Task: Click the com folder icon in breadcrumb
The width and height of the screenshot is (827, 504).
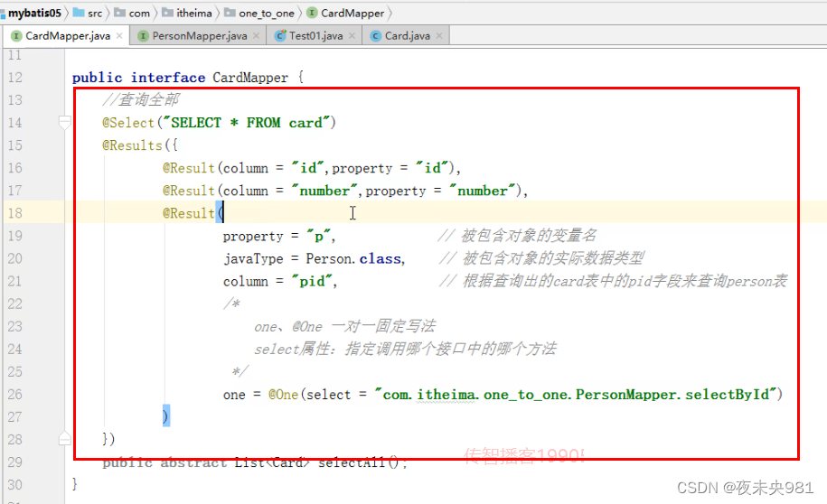Action: pos(119,12)
